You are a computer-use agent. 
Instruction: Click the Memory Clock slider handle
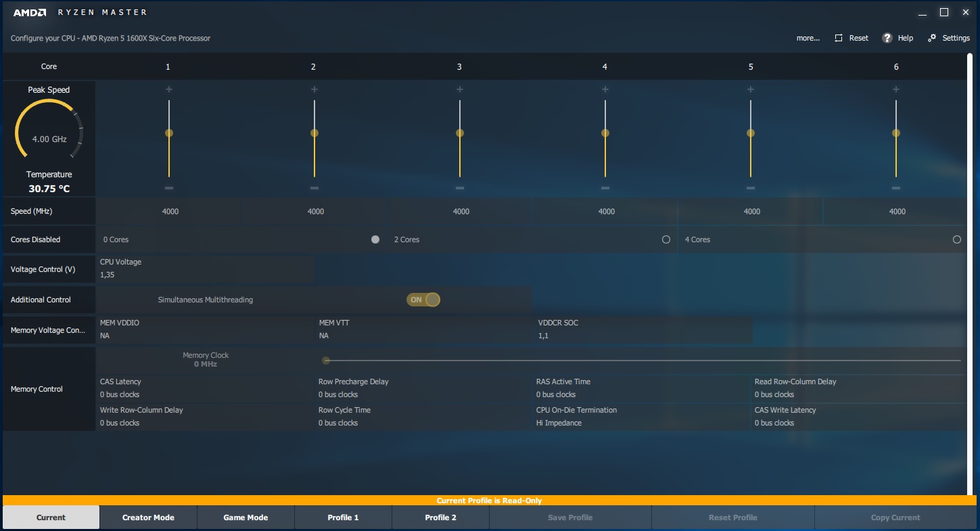click(x=326, y=361)
